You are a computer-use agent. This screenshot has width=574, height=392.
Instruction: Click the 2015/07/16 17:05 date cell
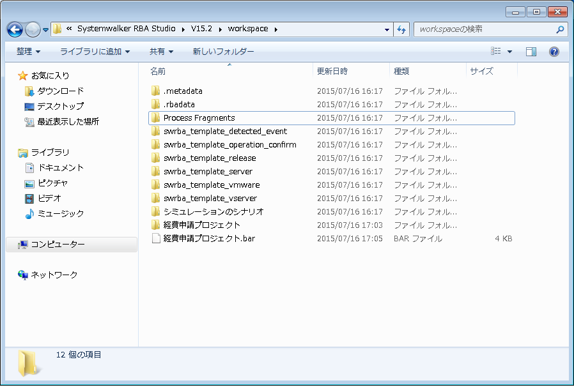(x=350, y=239)
